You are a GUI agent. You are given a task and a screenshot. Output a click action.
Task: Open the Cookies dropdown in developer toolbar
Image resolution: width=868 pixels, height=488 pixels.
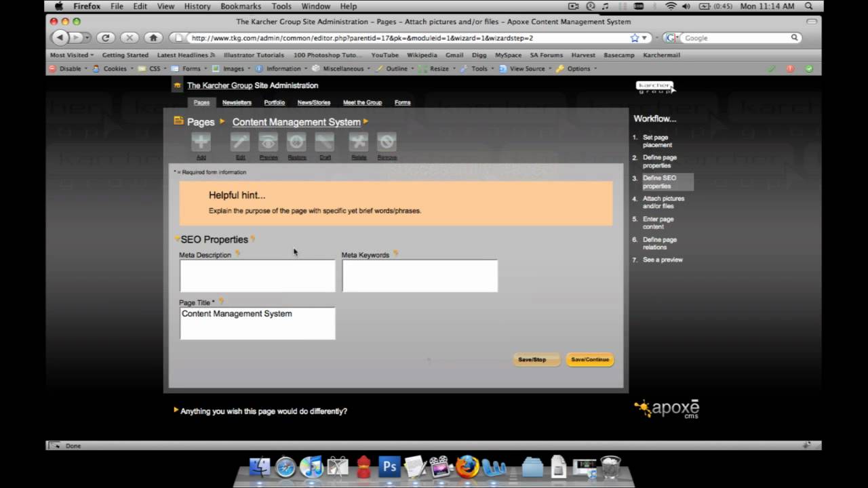pyautogui.click(x=113, y=68)
